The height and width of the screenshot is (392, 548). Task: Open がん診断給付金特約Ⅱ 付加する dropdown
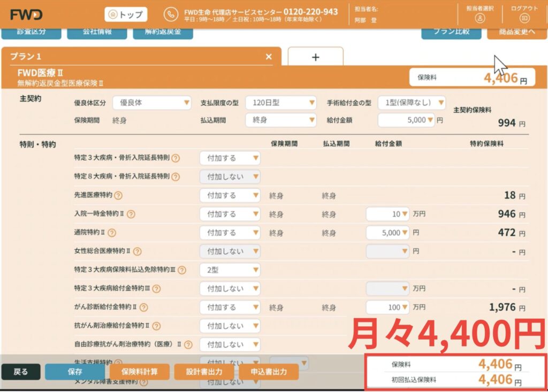(230, 308)
